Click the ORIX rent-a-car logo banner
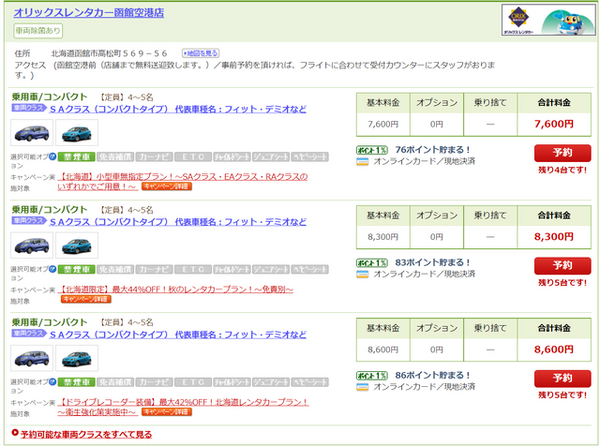600x446 pixels. pos(548,20)
